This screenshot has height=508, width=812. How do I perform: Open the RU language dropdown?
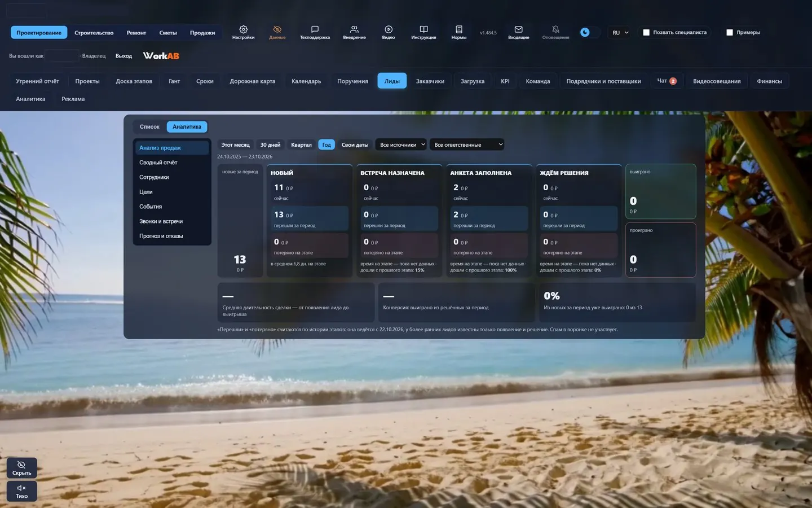(x=620, y=32)
